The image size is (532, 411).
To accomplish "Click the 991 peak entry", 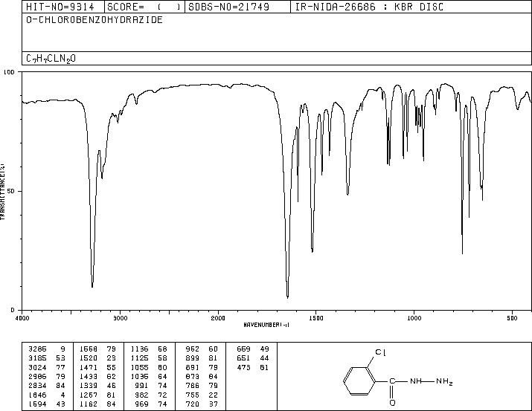I will pyautogui.click(x=143, y=386).
